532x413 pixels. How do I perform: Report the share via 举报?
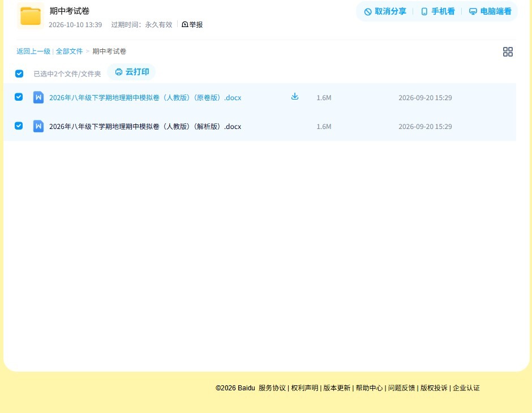192,25
